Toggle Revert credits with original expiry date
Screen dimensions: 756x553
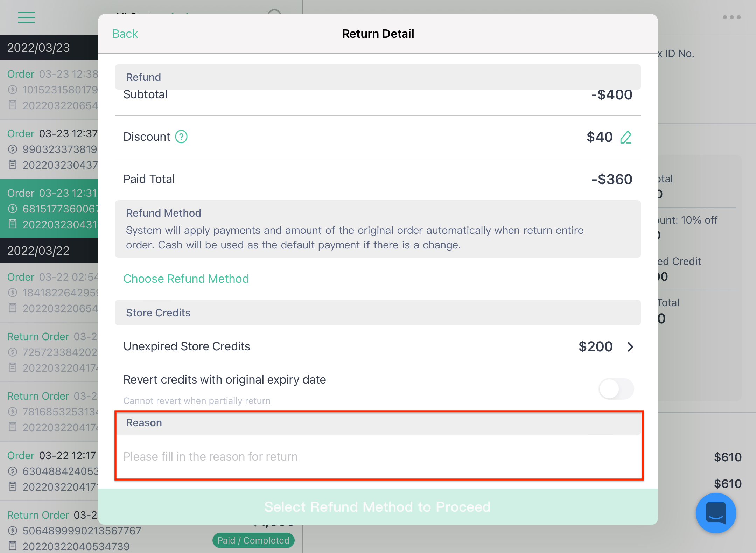[x=616, y=389]
